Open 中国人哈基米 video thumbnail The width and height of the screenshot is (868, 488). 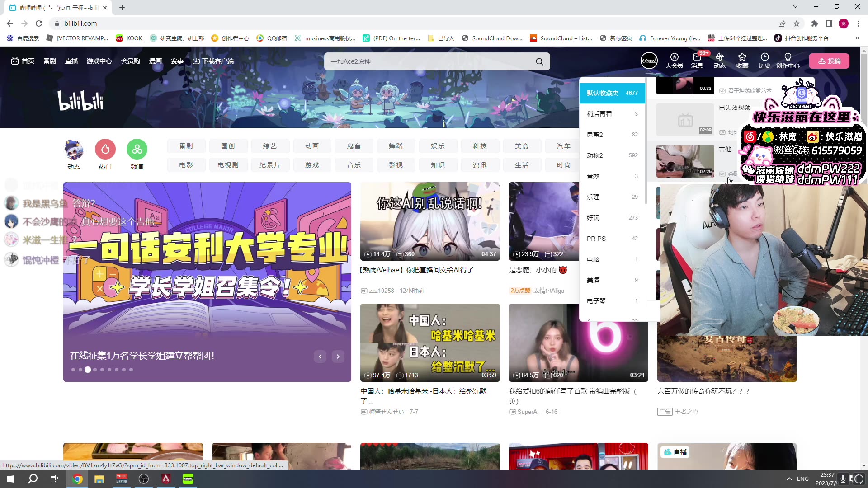430,343
